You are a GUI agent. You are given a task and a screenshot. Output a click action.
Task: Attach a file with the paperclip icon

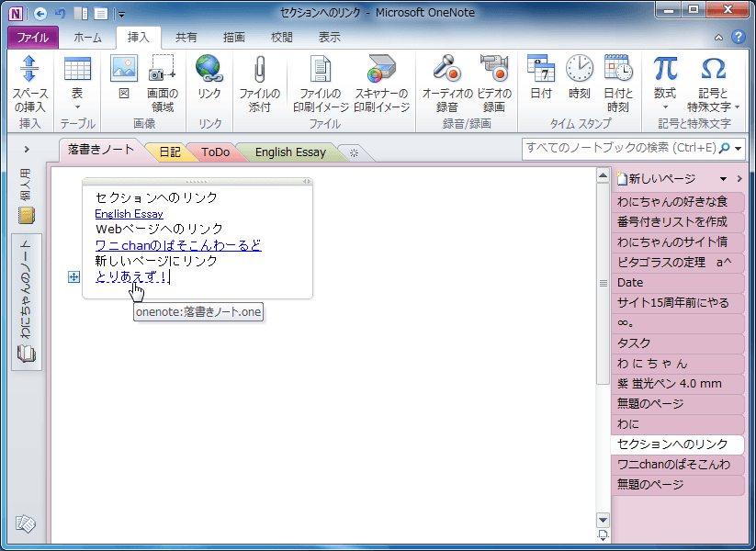coord(259,70)
